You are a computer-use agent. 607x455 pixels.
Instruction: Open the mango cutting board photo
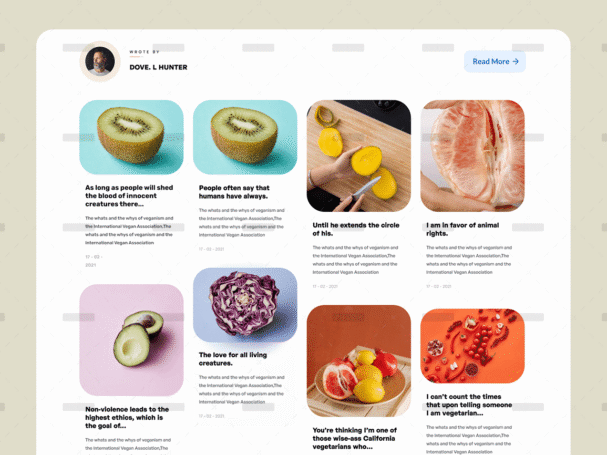[359, 156]
